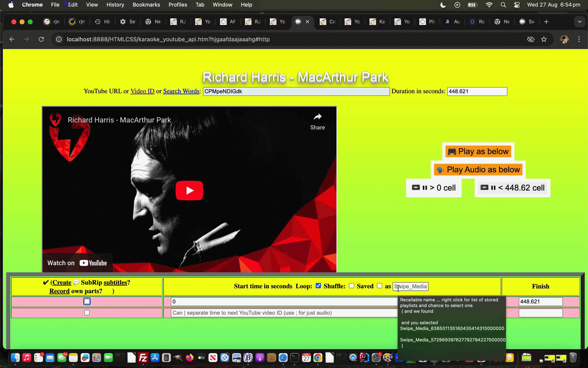Play the Richard Harris YouTube video

(189, 190)
